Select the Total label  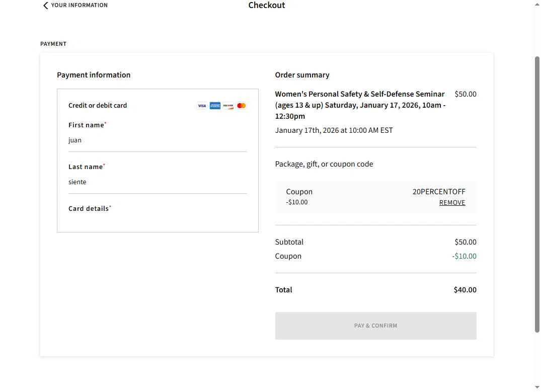284,290
